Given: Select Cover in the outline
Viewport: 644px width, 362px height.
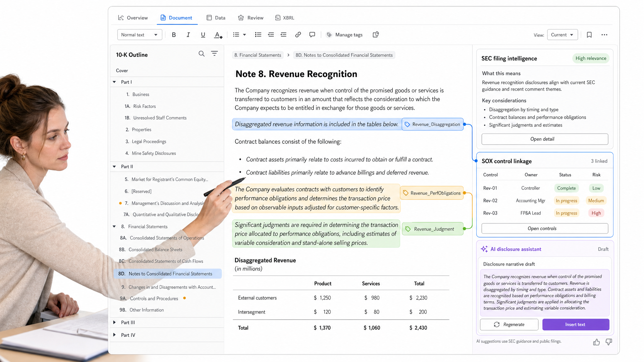Looking at the screenshot, I should [122, 71].
